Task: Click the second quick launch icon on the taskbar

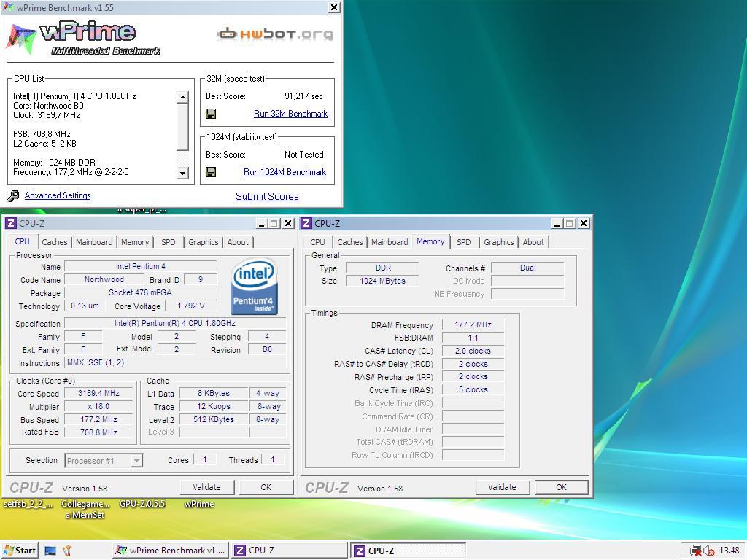Action: 66,551
